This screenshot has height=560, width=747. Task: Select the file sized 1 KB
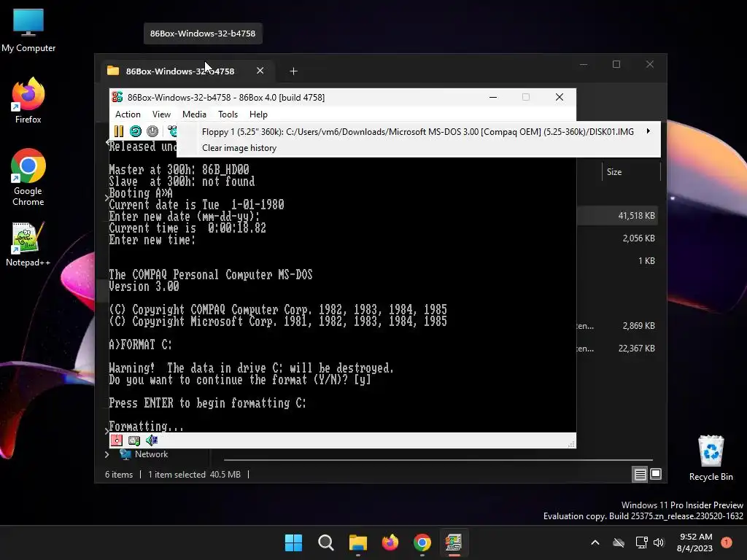[x=646, y=261]
